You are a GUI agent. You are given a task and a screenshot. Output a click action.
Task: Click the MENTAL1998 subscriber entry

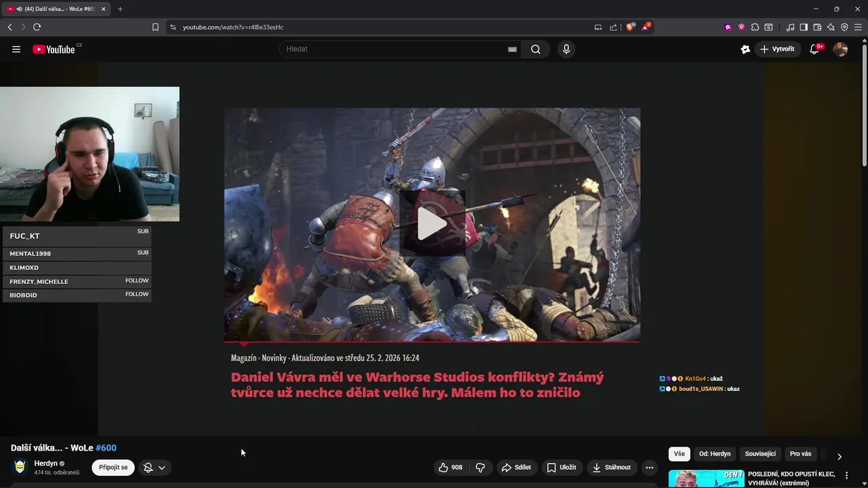pyautogui.click(x=76, y=253)
